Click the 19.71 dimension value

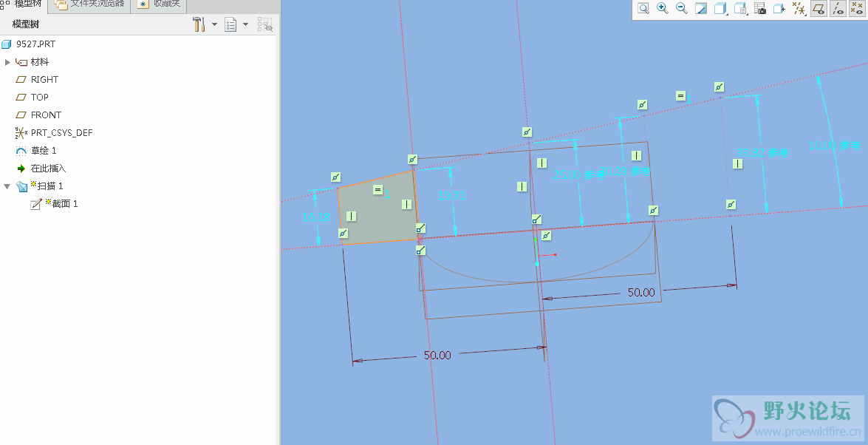point(451,196)
